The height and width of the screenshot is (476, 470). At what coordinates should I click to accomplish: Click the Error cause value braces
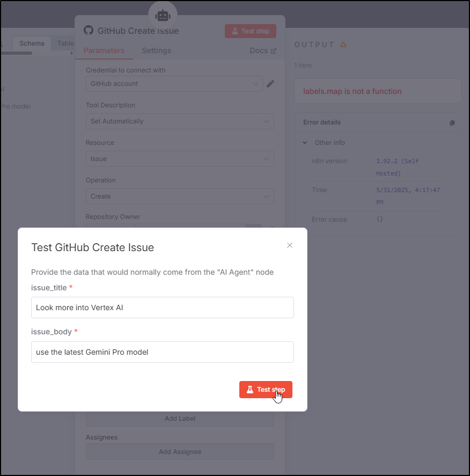(379, 219)
